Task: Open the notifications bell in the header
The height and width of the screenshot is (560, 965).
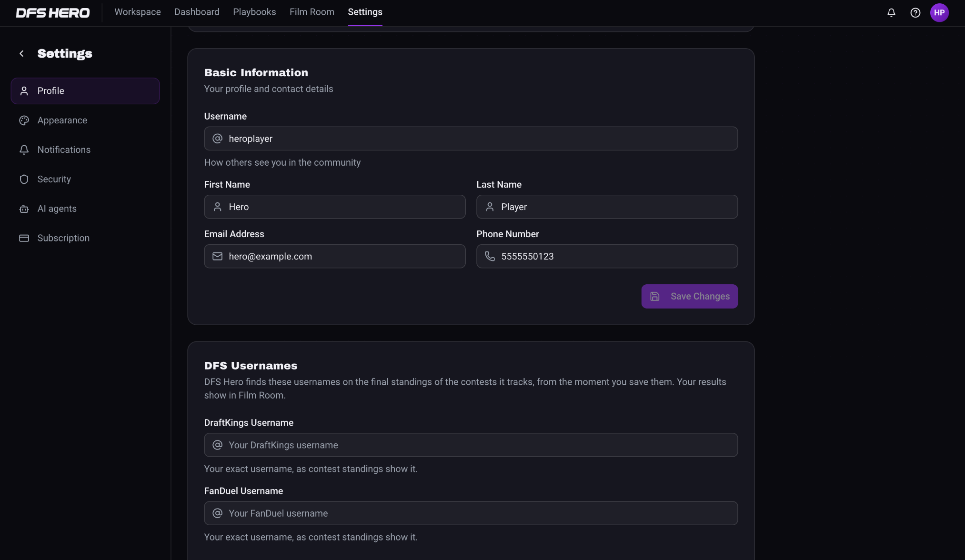Action: (891, 13)
